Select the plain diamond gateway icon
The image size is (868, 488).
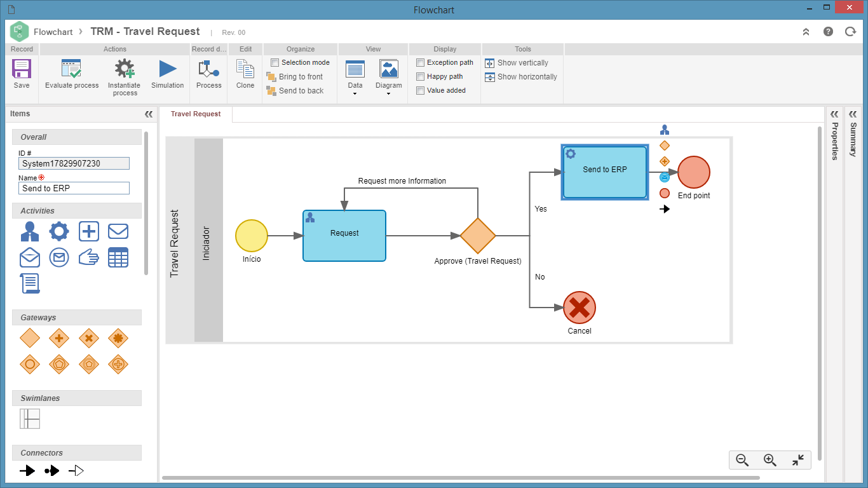click(30, 338)
